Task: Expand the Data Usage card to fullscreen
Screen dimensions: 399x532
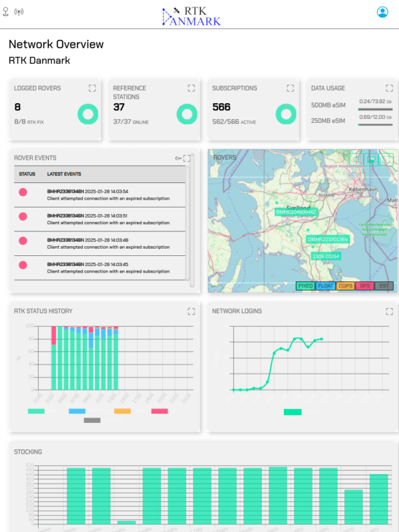Action: [x=389, y=88]
